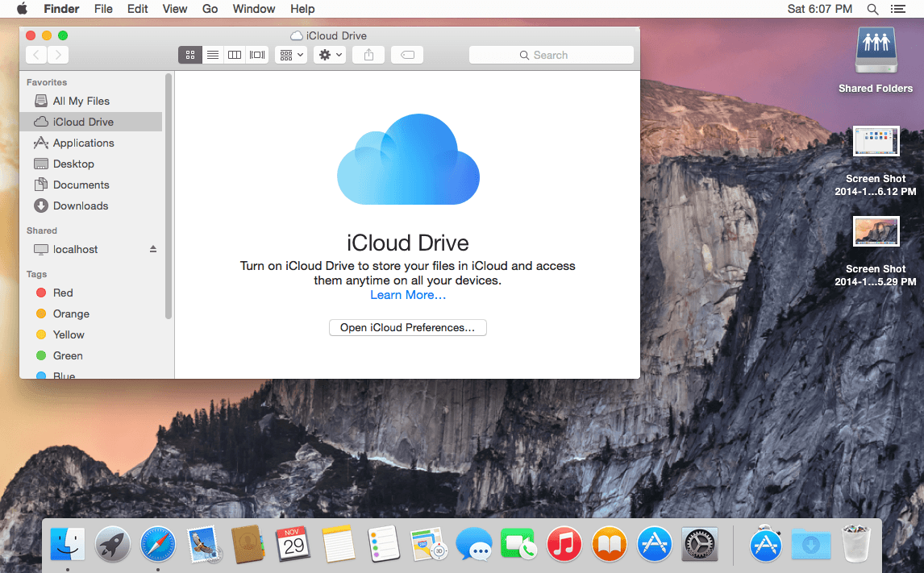The height and width of the screenshot is (573, 924).
Task: Open Messages from the Dock
Action: click(474, 543)
